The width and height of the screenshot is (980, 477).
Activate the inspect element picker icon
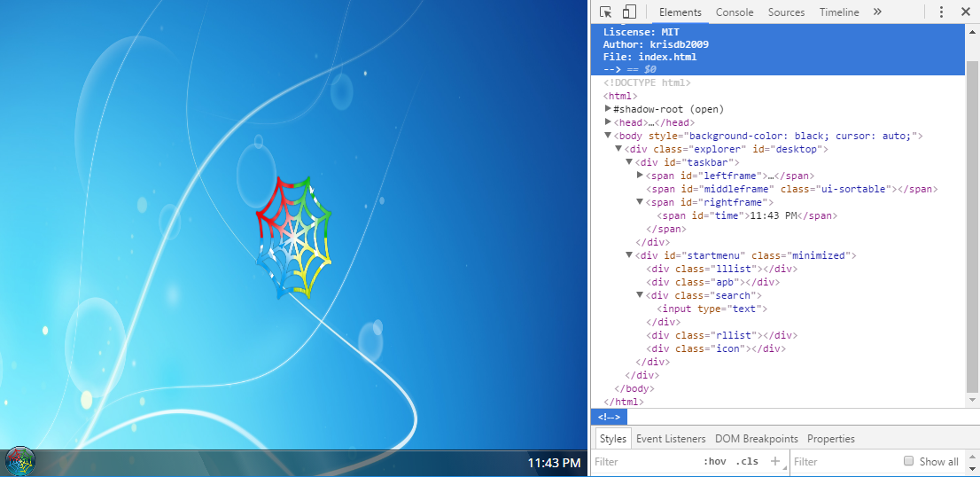tap(605, 12)
